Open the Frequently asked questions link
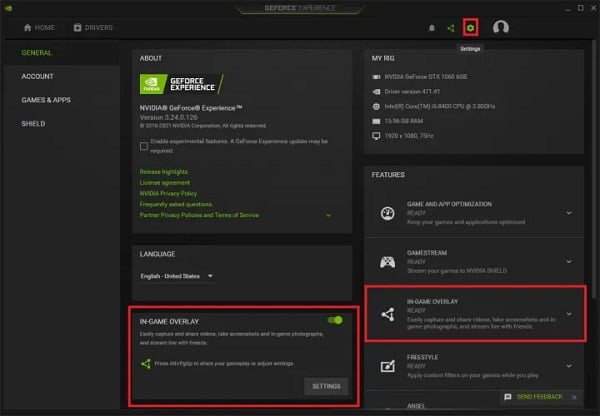600x416 pixels. click(176, 204)
